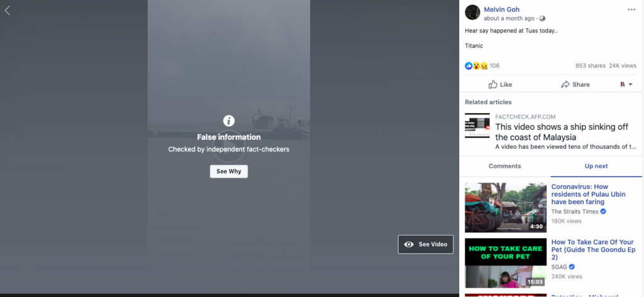Click the 180K views text

(567, 221)
